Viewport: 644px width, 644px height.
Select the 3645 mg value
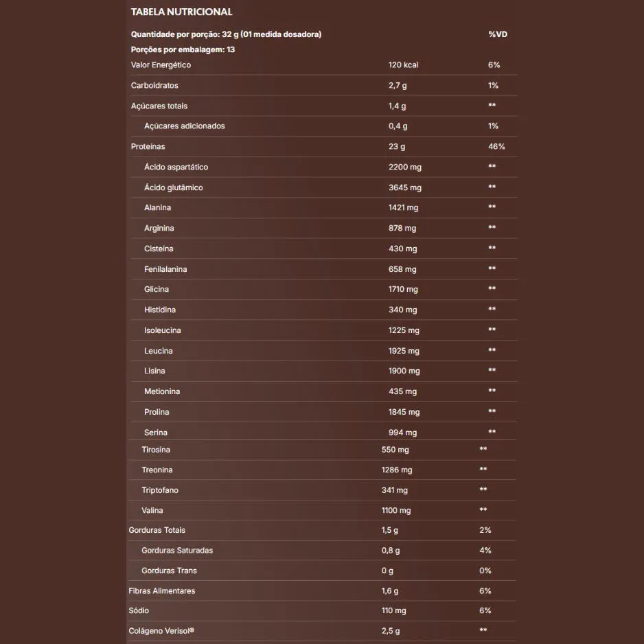pyautogui.click(x=404, y=187)
